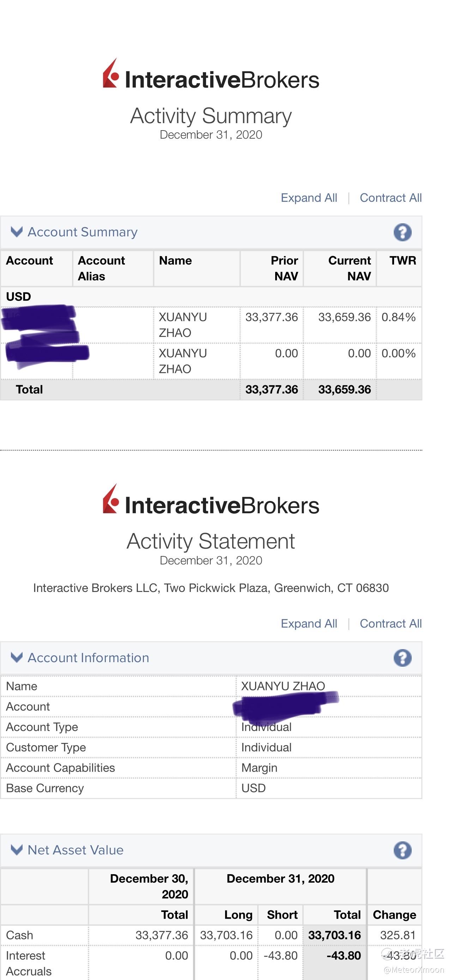Viewport: 453px width, 980px height.
Task: Click Interactive Brokers logo above Activity Summary
Action: (x=211, y=74)
